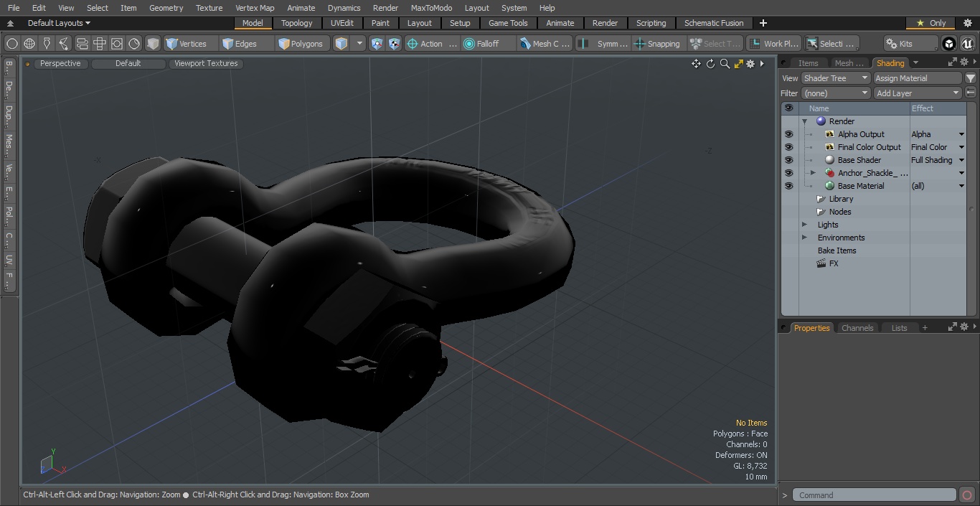The height and width of the screenshot is (506, 980).
Task: Toggle visibility of Anchor_Shackle material group
Action: [x=788, y=173]
